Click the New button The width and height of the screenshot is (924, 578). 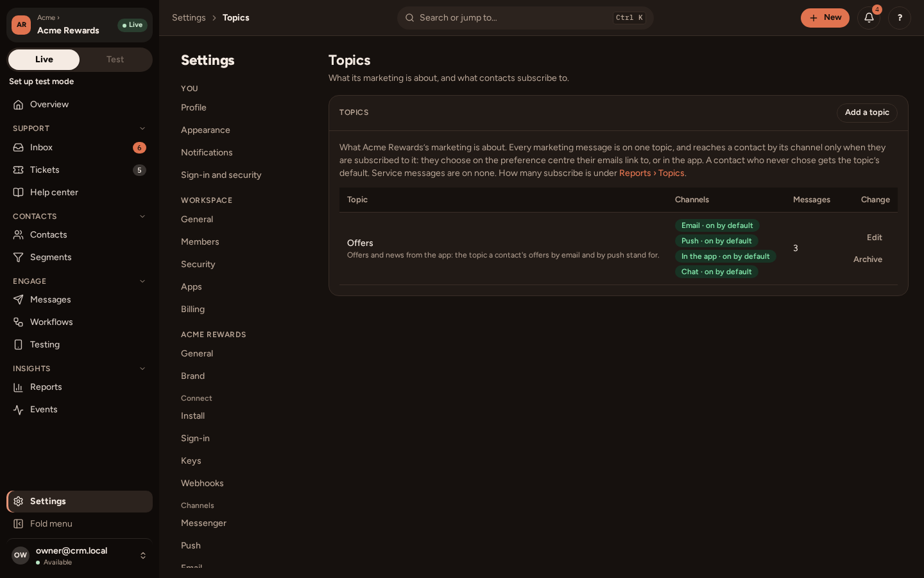coord(825,18)
